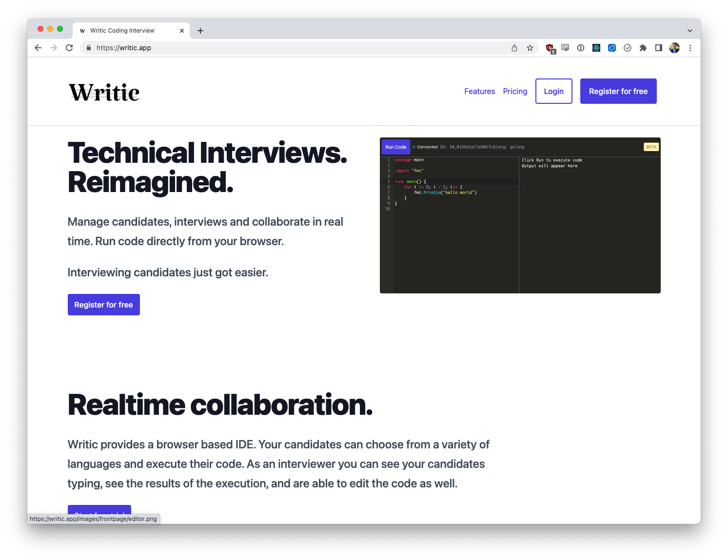Toggle the browser side panel icon
Image resolution: width=728 pixels, height=560 pixels.
(x=659, y=48)
